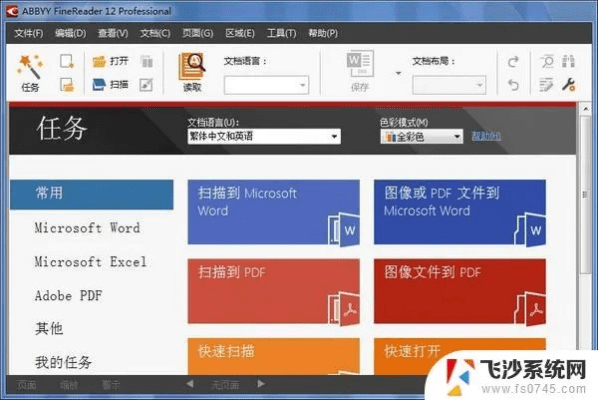598x400 pixels.
Task: Click the 缩放 status bar tab
Action: [69, 385]
